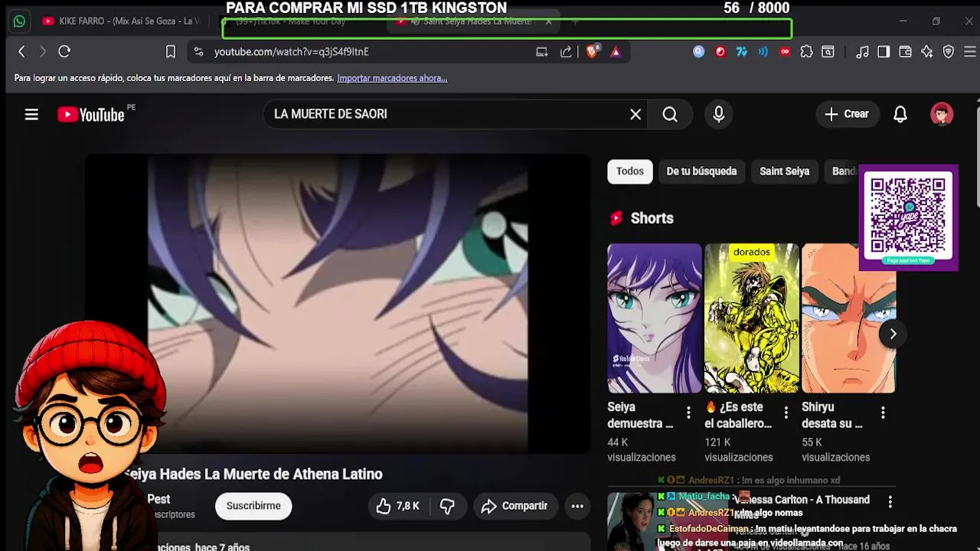980x551 pixels.
Task: Click the install/cast screen icon in address bar
Action: 541,51
